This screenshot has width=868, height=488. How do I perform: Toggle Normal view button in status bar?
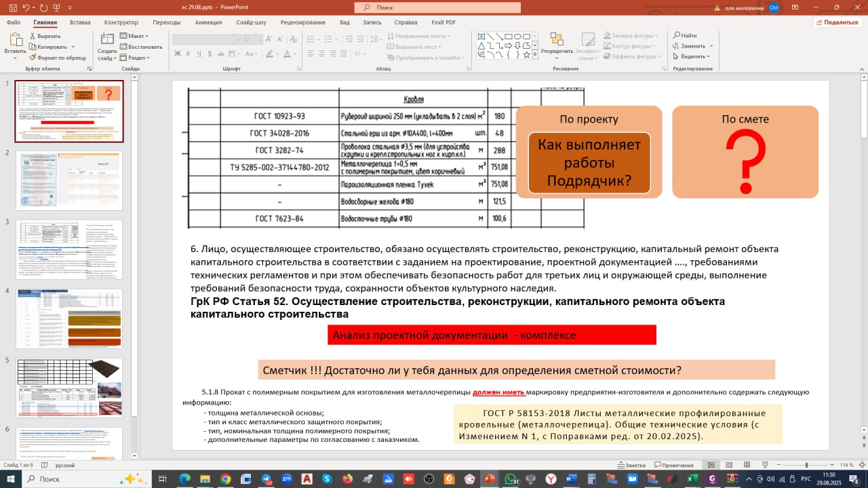(x=711, y=465)
